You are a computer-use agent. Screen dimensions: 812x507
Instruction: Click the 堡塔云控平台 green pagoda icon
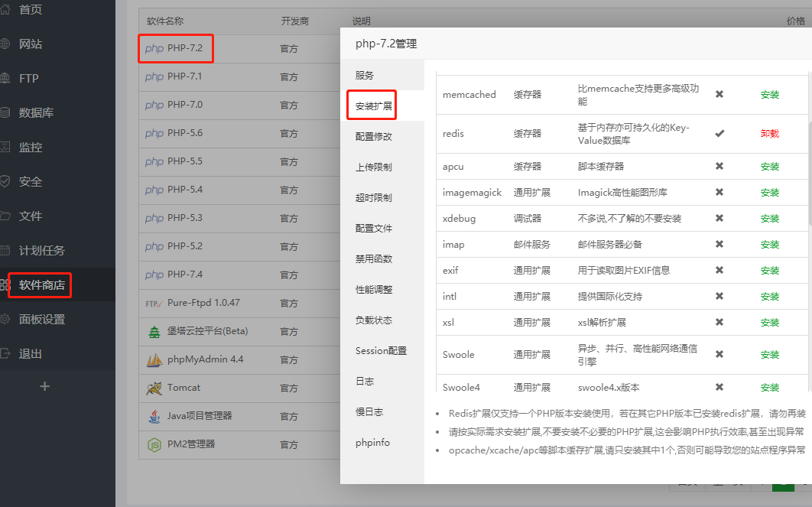tap(154, 331)
